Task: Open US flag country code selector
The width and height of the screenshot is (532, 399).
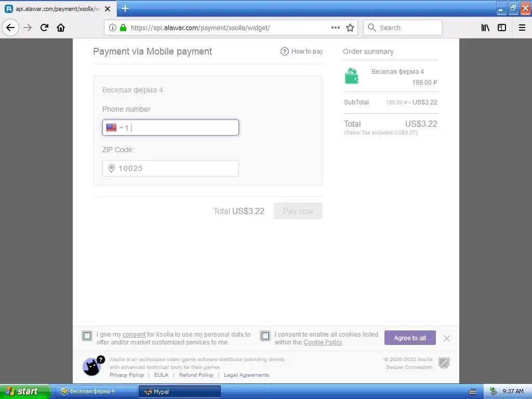Action: (x=111, y=128)
